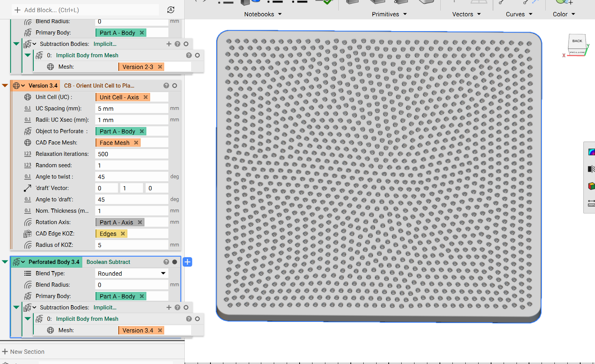This screenshot has width=595, height=364.
Task: Remove Version 2-3 mesh chip
Action: point(160,67)
